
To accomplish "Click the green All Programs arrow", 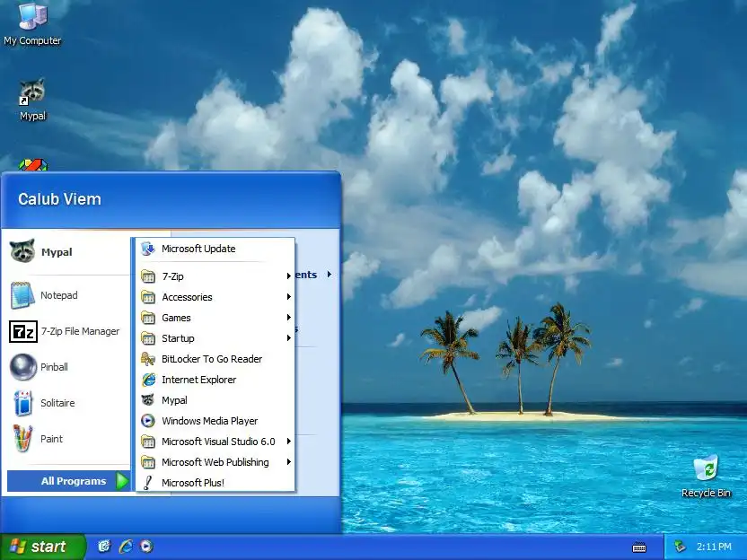I will tap(122, 481).
